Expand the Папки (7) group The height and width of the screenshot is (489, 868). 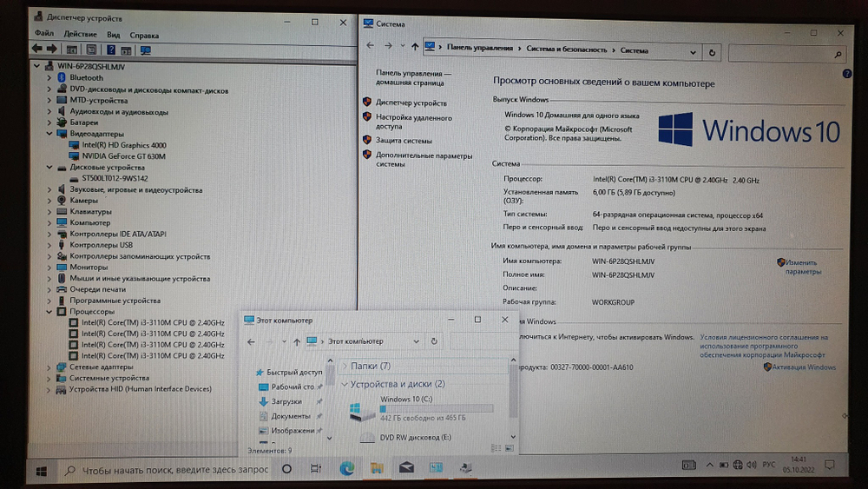click(345, 366)
